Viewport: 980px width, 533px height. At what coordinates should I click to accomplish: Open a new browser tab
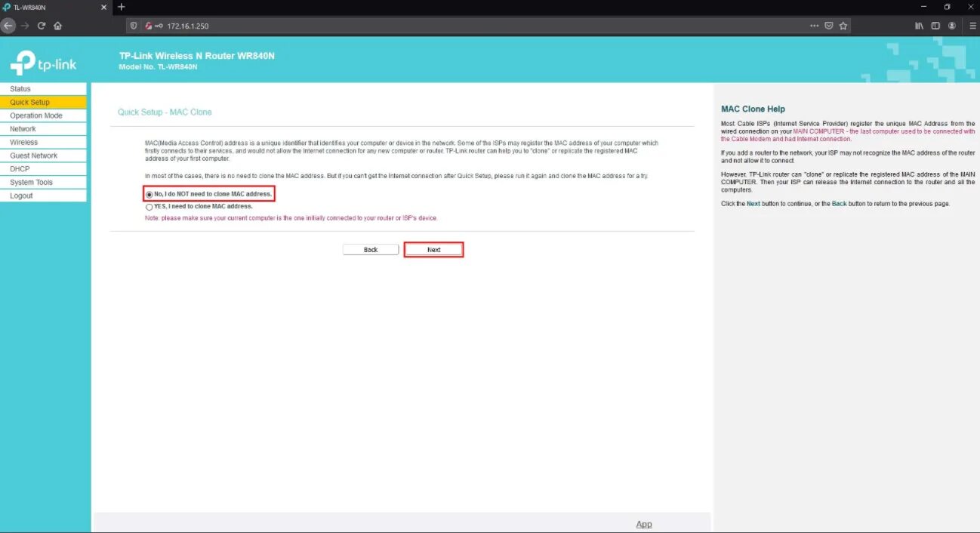tap(122, 7)
